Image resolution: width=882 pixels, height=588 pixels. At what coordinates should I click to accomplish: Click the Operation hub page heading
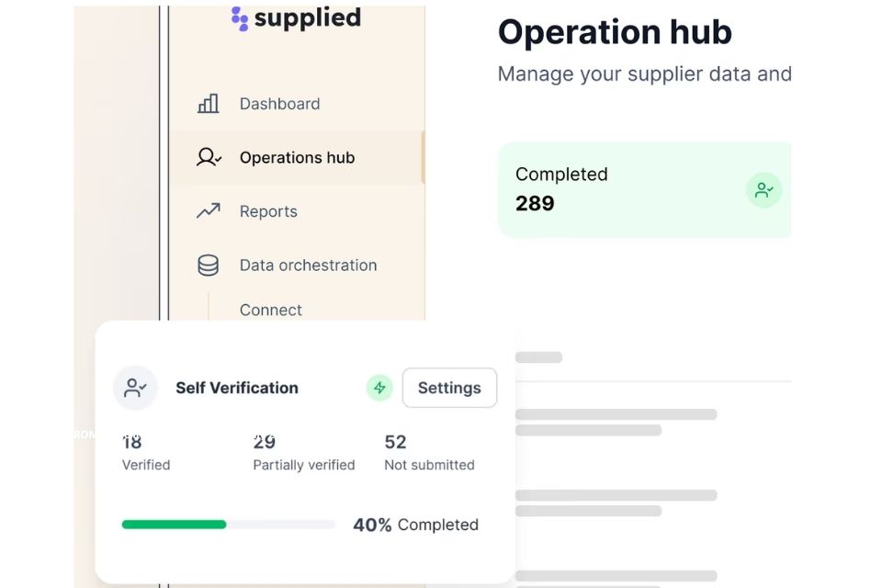point(615,32)
